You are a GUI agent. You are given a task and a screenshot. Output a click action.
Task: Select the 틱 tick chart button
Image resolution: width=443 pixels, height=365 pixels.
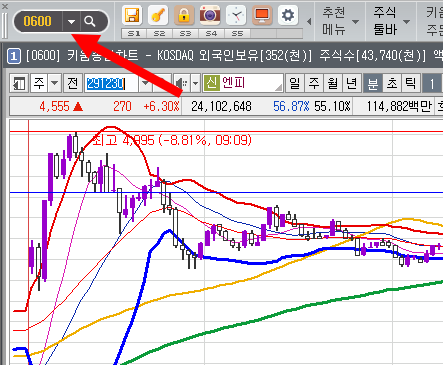411,83
